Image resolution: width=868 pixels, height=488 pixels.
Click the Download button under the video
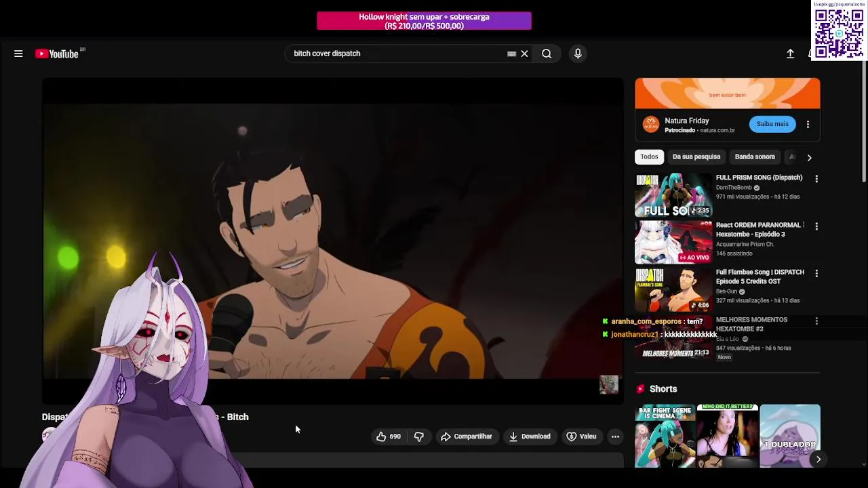click(530, 436)
